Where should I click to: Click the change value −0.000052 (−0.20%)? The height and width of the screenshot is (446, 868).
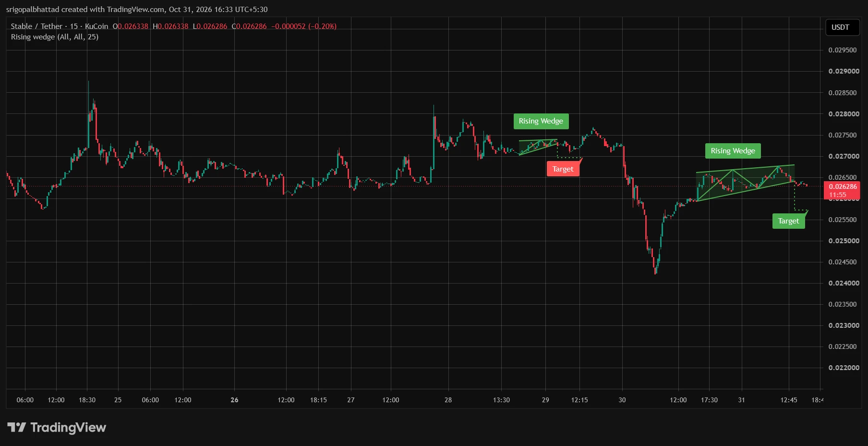tap(304, 26)
